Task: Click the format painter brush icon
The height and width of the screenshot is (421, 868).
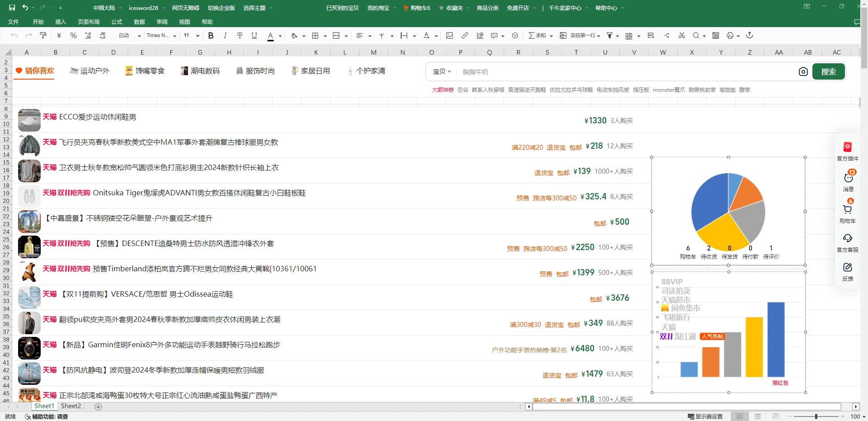Action: tap(43, 36)
